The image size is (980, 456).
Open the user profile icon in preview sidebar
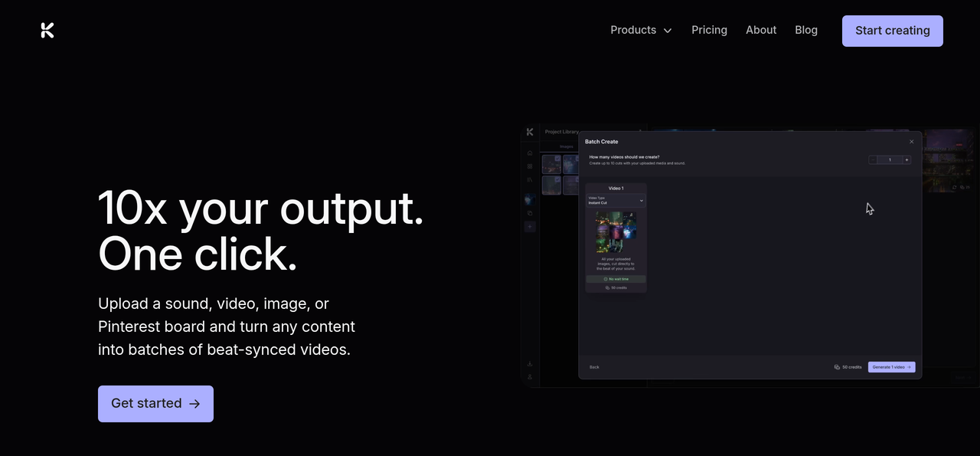click(530, 377)
